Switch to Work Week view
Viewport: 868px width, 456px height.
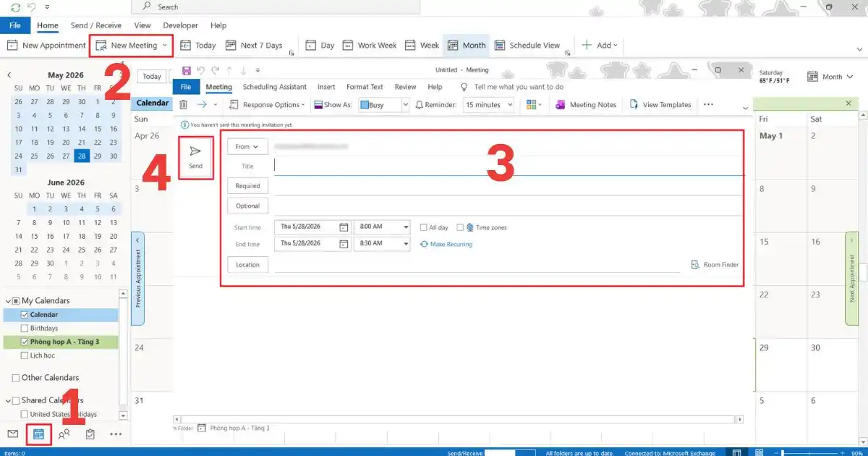tap(370, 45)
